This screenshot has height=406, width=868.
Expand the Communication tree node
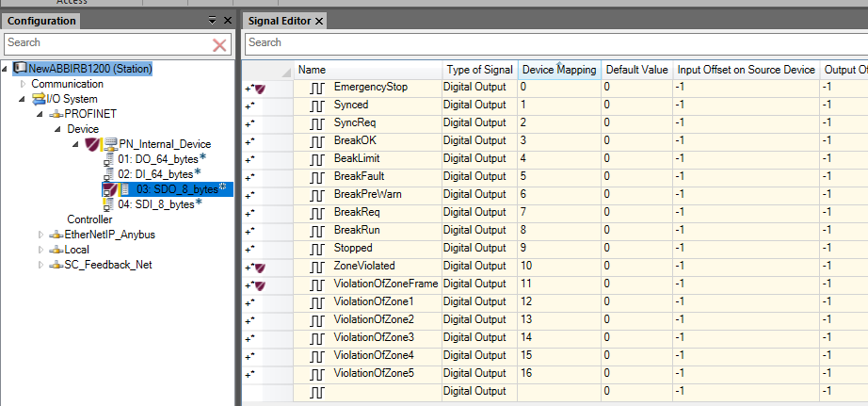(24, 84)
